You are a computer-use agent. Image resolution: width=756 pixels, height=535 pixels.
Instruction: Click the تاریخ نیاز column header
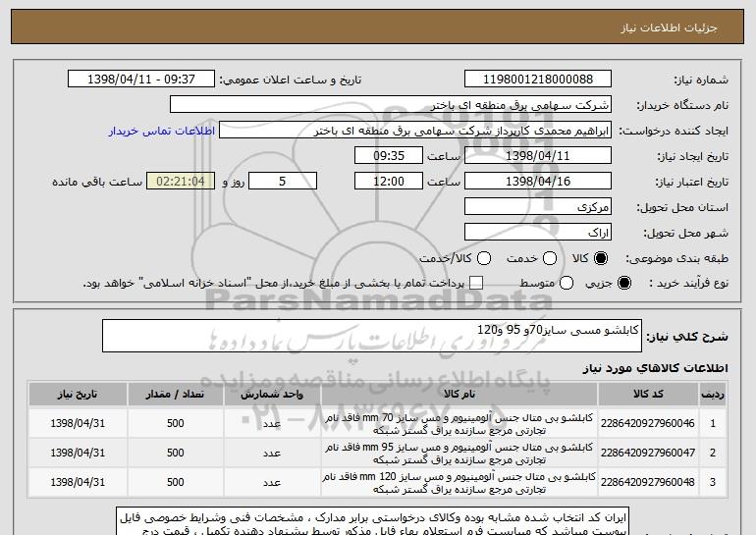point(78,395)
